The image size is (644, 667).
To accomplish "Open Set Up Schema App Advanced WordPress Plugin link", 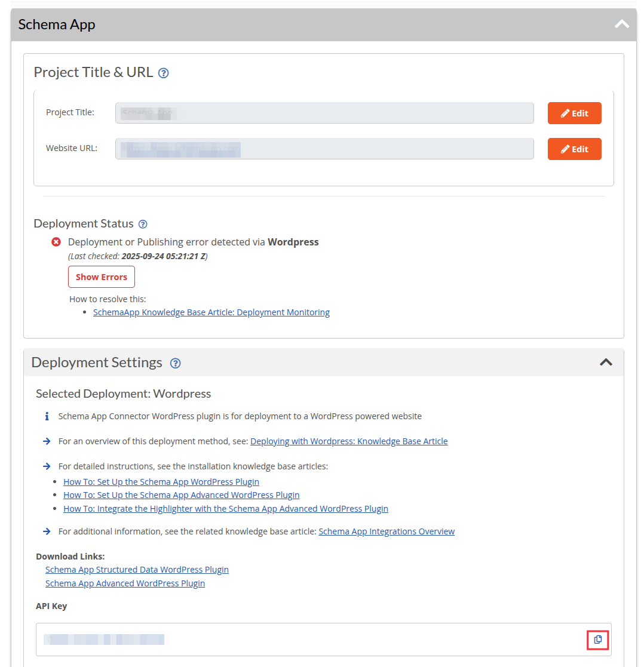I will click(182, 494).
